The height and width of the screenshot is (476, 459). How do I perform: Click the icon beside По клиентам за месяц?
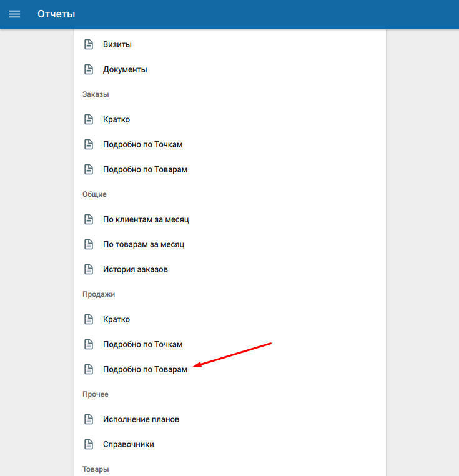pyautogui.click(x=89, y=219)
